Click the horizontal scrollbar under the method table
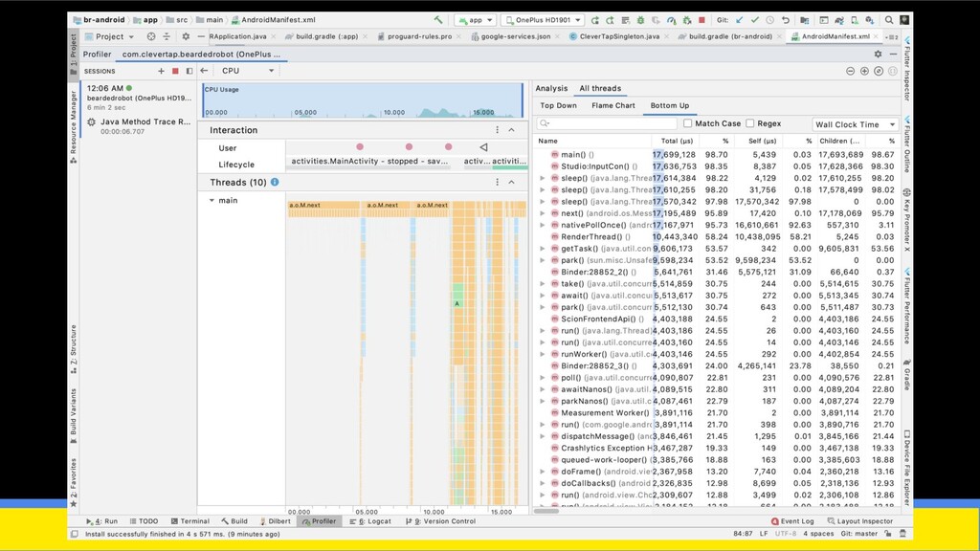980x551 pixels. [546, 511]
